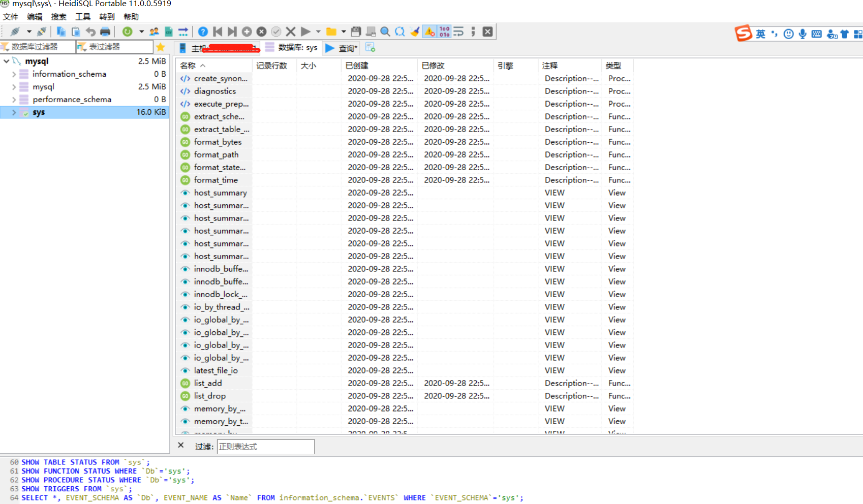The image size is (863, 504).
Task: Expand the information_schema tree node
Action: click(x=14, y=74)
